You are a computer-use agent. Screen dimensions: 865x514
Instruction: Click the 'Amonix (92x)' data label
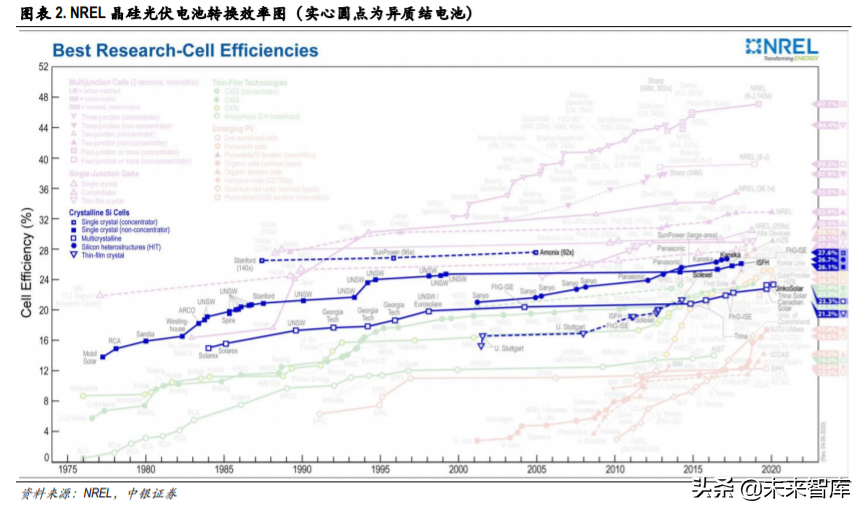pyautogui.click(x=557, y=253)
